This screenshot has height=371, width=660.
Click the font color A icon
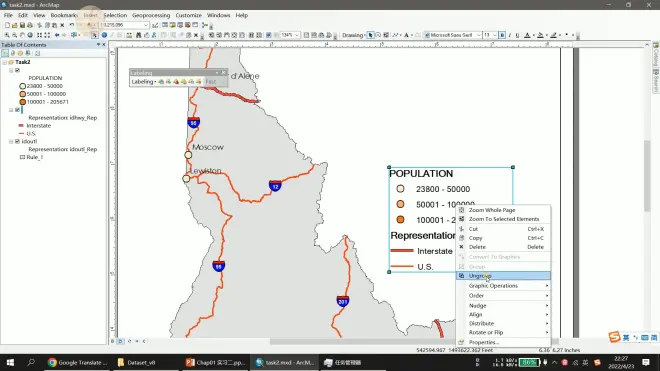point(527,35)
